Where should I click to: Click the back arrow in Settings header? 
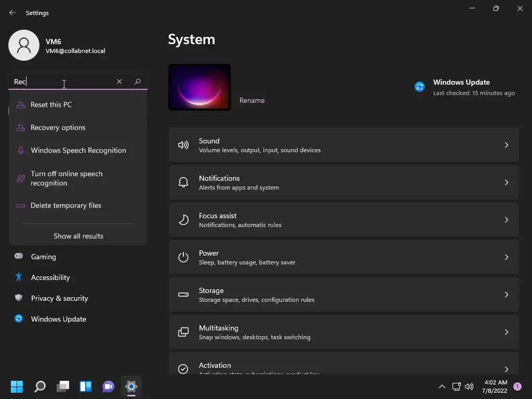click(x=12, y=12)
